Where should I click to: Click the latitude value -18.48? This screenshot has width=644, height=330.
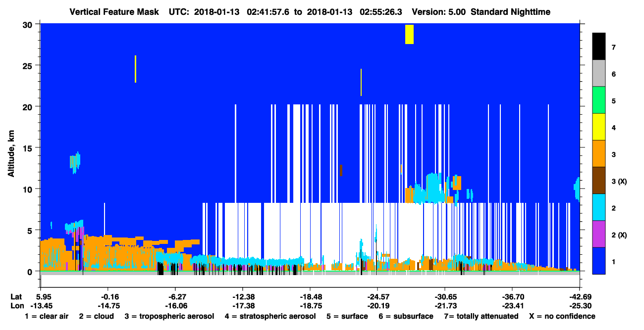pos(310,297)
